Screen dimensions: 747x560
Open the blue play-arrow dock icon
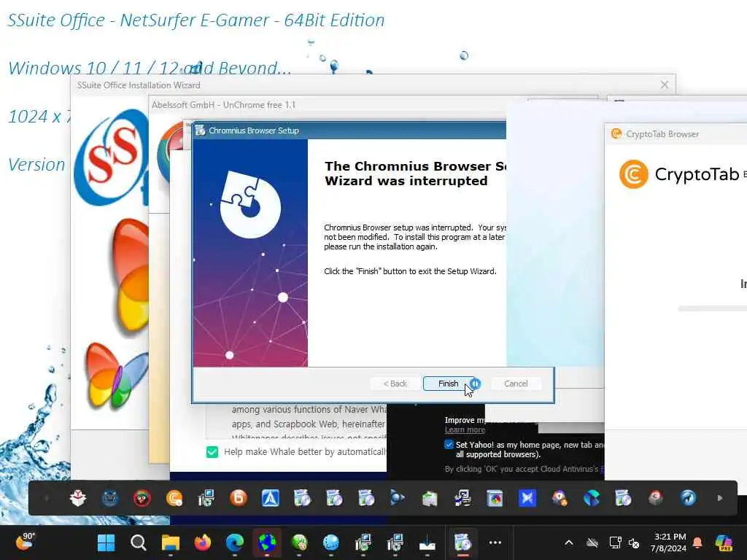pos(398,498)
